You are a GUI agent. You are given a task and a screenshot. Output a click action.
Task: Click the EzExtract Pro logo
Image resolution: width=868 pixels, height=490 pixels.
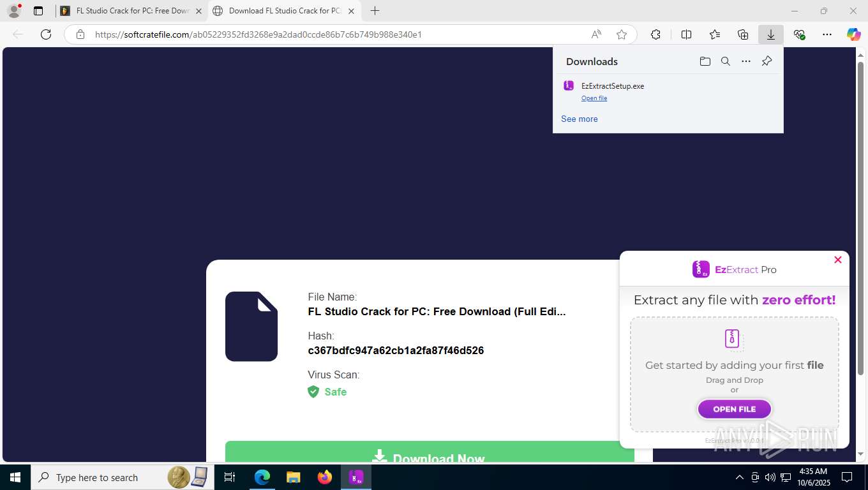click(x=735, y=269)
